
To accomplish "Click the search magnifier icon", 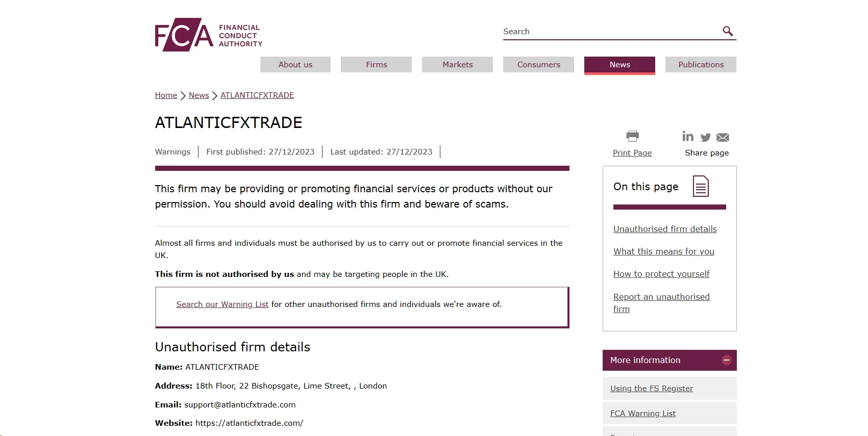I will coord(728,31).
